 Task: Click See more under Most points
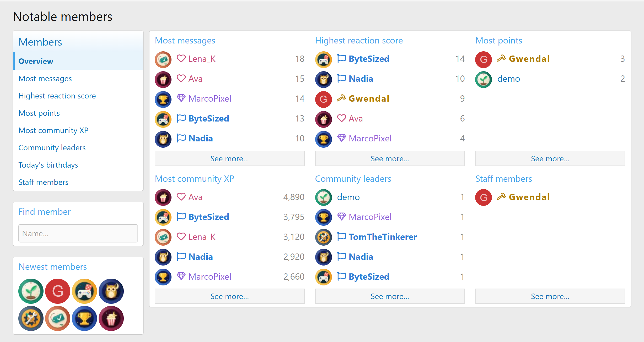pyautogui.click(x=550, y=158)
